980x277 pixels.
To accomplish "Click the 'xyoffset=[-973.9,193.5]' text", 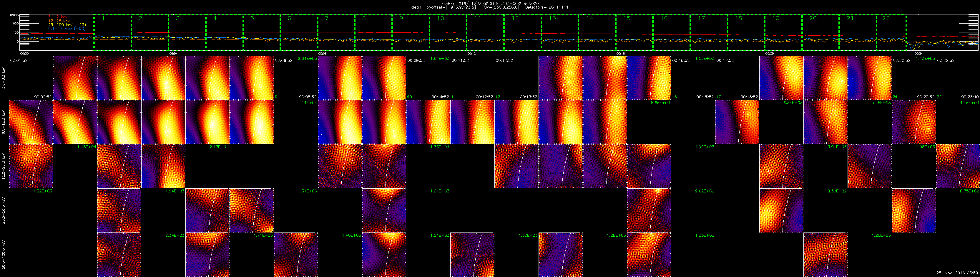I will click(451, 7).
